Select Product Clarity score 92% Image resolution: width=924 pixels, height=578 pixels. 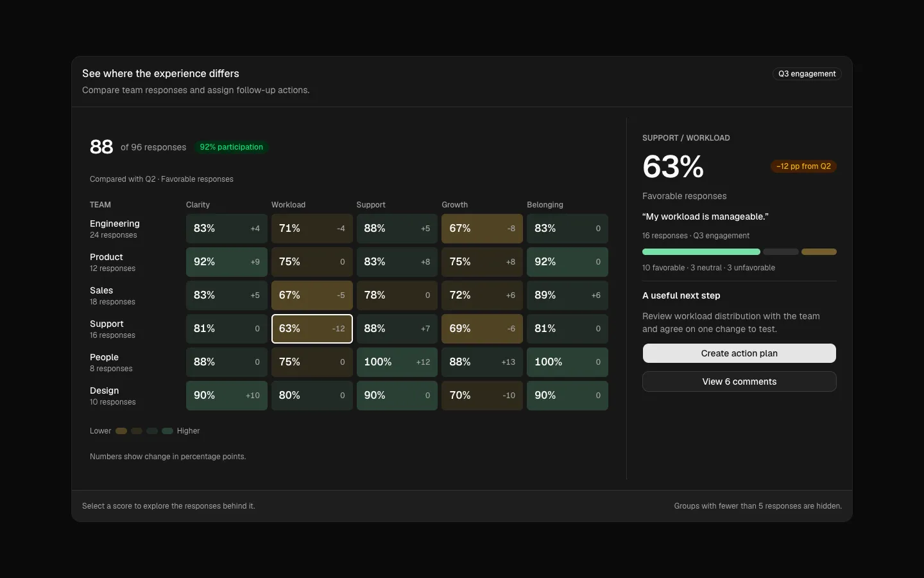(x=227, y=262)
